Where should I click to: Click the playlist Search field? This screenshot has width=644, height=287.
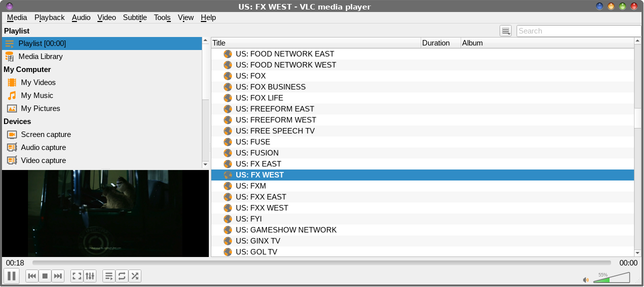(579, 31)
